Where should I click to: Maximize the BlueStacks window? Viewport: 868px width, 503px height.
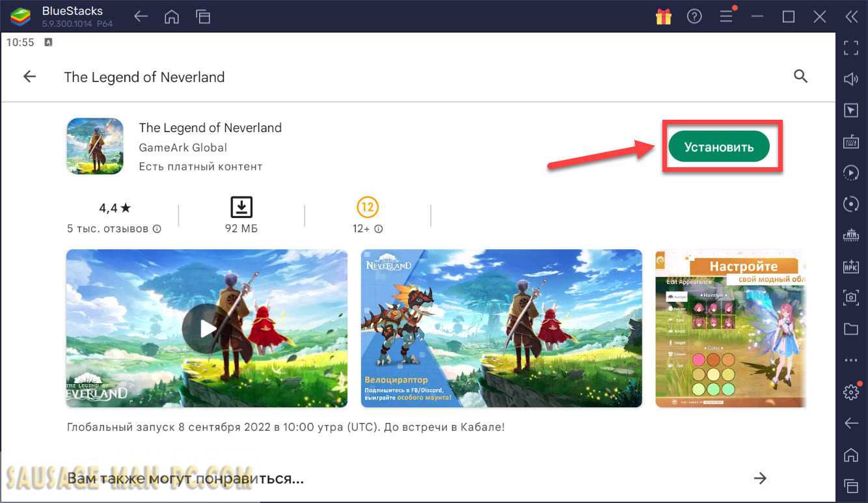pyautogui.click(x=789, y=17)
